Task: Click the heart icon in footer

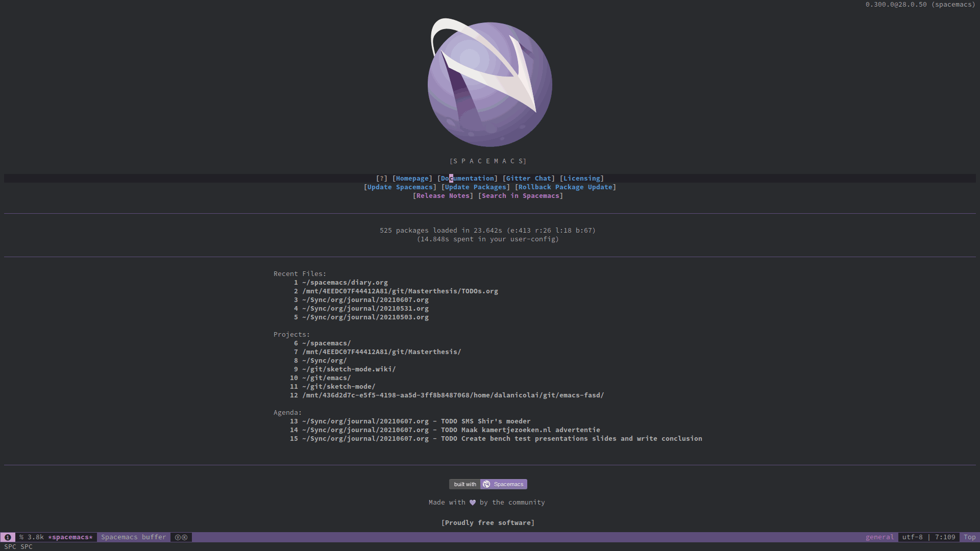Action: click(473, 503)
